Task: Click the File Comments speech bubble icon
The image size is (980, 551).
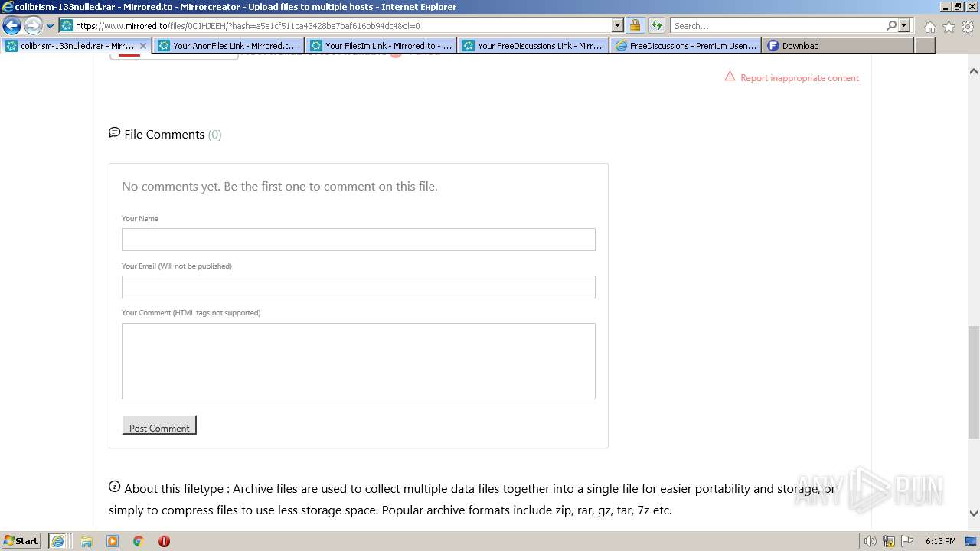Action: point(114,133)
